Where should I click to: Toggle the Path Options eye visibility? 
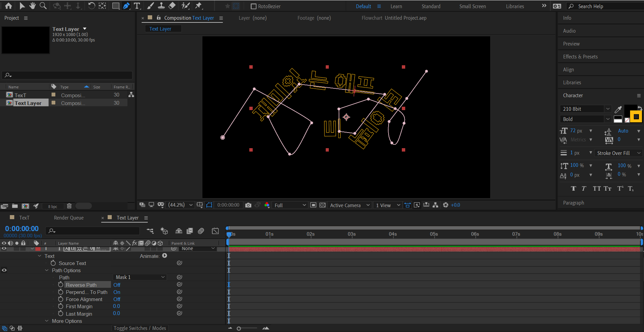pos(4,270)
